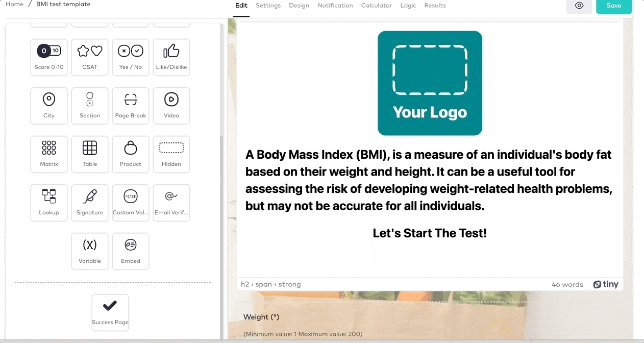Select the Matrix question type
The image size is (644, 343).
pos(49,154)
